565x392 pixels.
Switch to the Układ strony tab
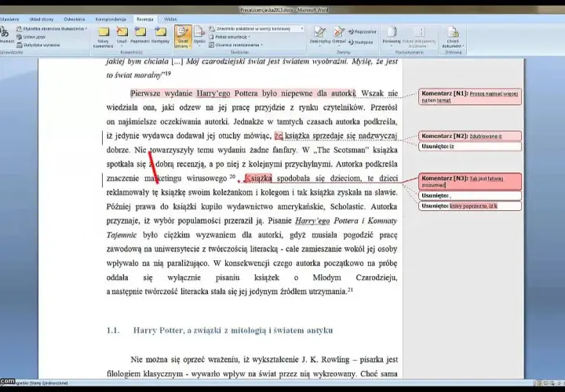42,20
